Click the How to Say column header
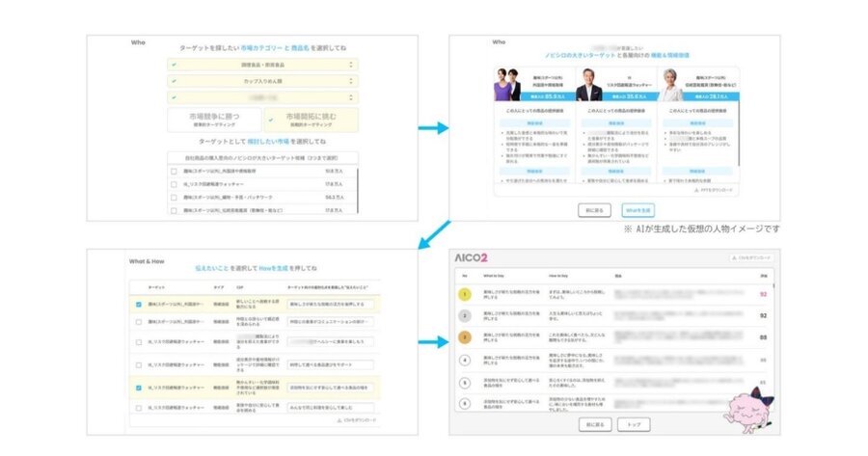 pos(558,276)
